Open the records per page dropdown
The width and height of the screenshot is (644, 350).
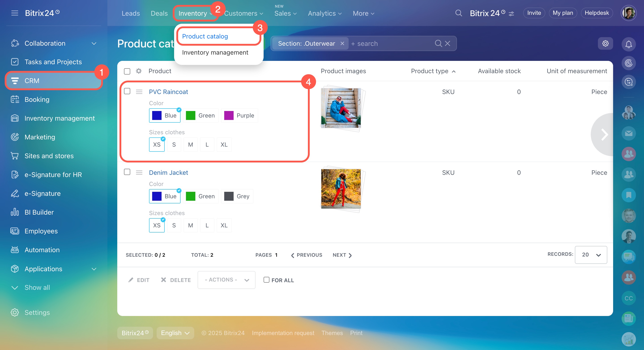pyautogui.click(x=591, y=254)
